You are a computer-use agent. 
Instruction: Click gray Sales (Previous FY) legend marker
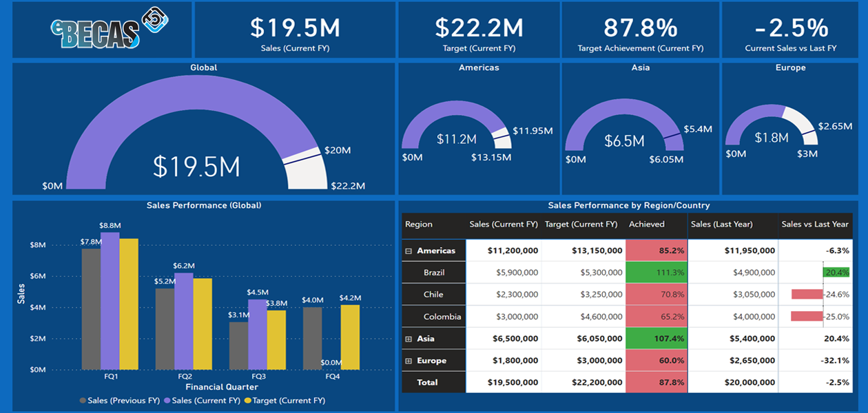point(83,401)
